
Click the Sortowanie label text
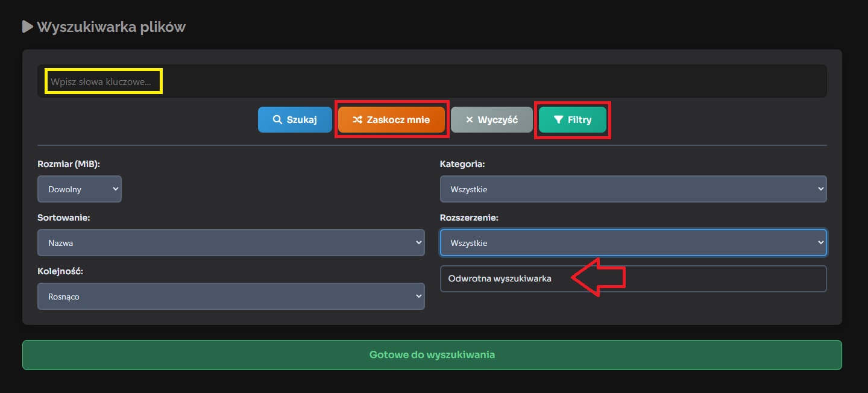(64, 218)
